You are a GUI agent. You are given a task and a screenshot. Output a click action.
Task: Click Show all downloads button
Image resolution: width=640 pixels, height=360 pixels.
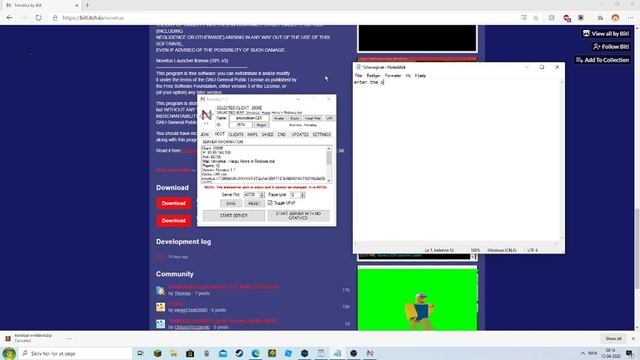[x=613, y=339]
